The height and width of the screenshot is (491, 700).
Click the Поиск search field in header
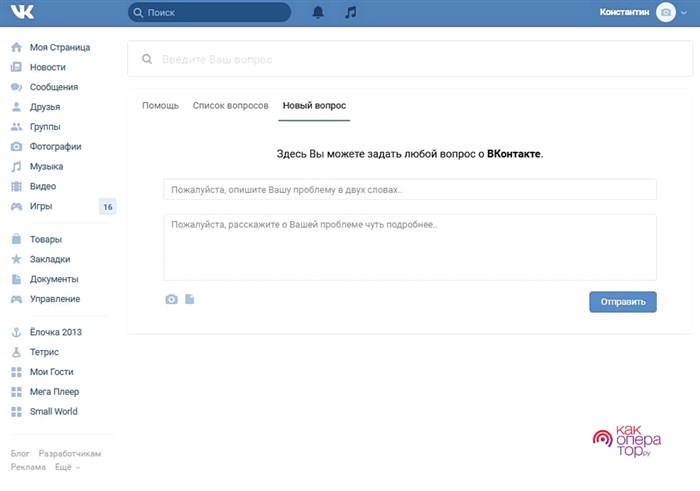(x=209, y=12)
